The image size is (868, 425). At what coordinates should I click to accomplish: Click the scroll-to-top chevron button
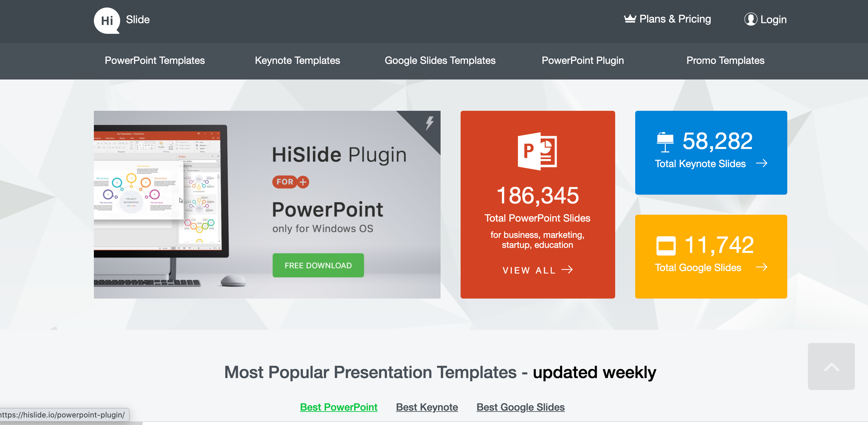tap(831, 366)
